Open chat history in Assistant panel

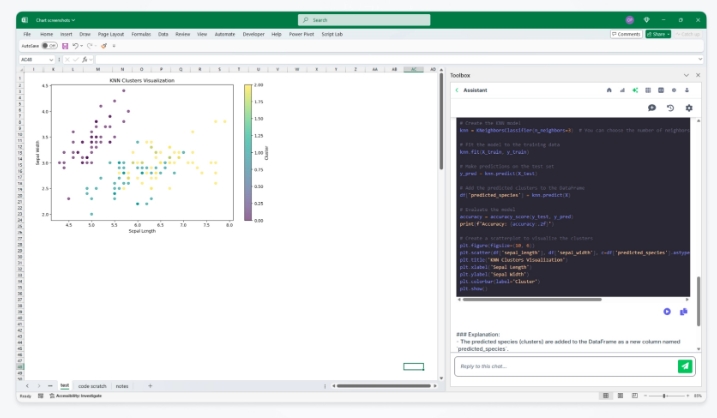tap(670, 108)
